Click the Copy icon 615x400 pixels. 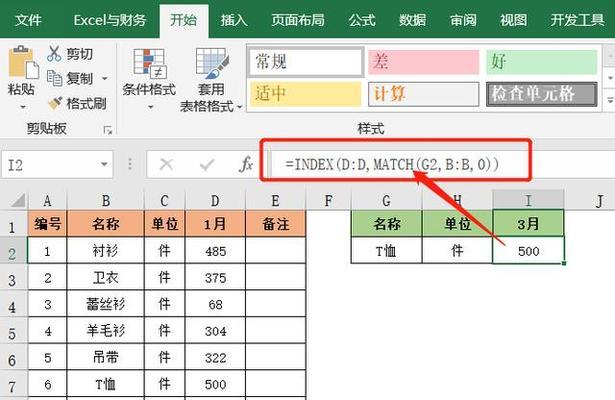pyautogui.click(x=55, y=78)
